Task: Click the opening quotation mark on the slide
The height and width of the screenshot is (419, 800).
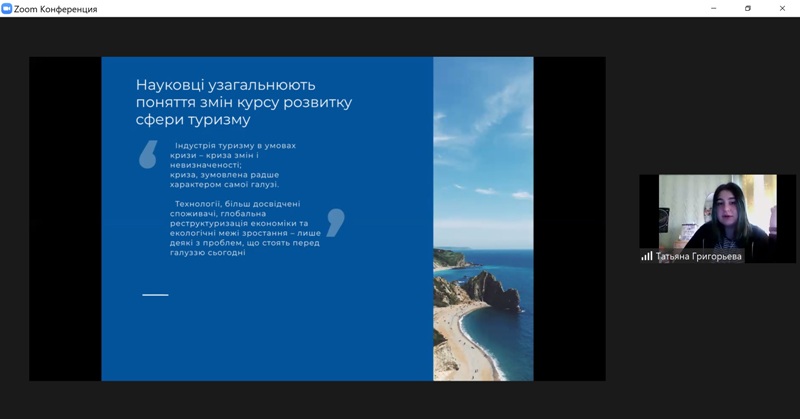Action: pyautogui.click(x=148, y=154)
